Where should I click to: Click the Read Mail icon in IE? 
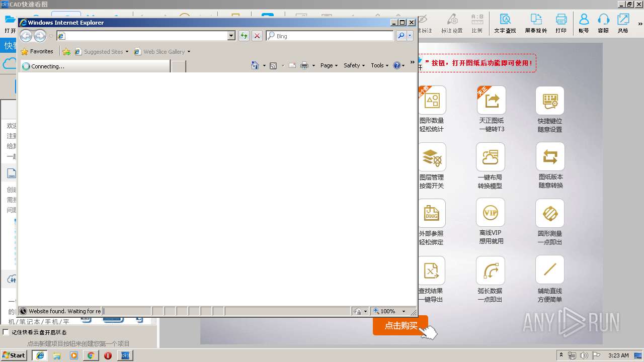tap(292, 65)
